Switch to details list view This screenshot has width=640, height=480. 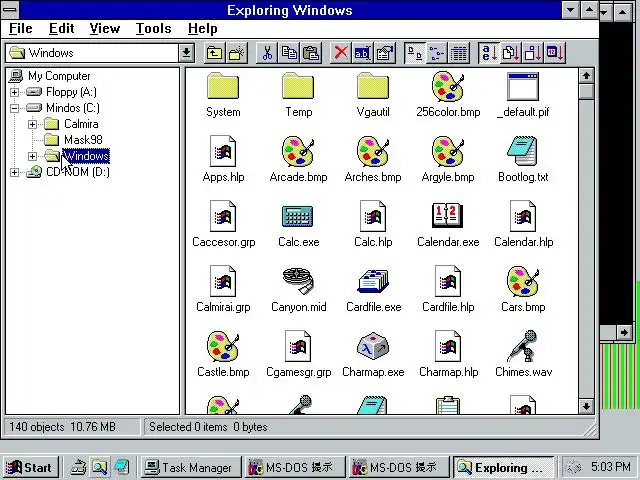(x=459, y=53)
